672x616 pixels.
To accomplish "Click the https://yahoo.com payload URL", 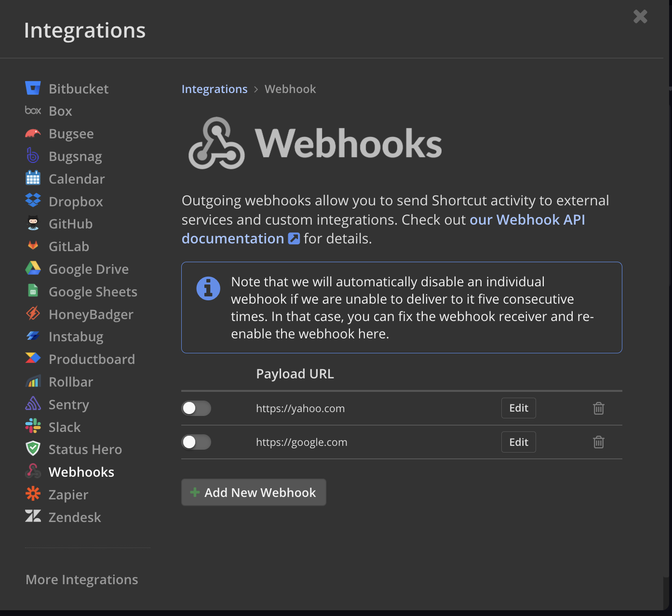I will 300,408.
